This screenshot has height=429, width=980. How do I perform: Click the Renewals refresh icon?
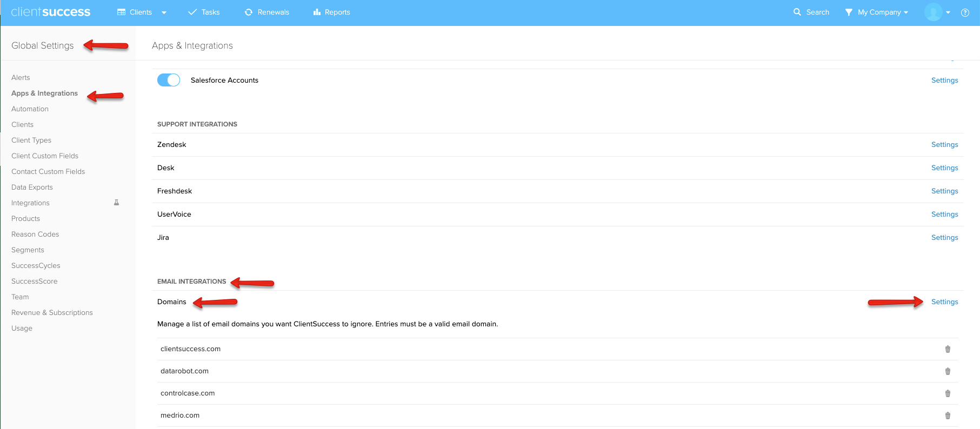point(249,12)
